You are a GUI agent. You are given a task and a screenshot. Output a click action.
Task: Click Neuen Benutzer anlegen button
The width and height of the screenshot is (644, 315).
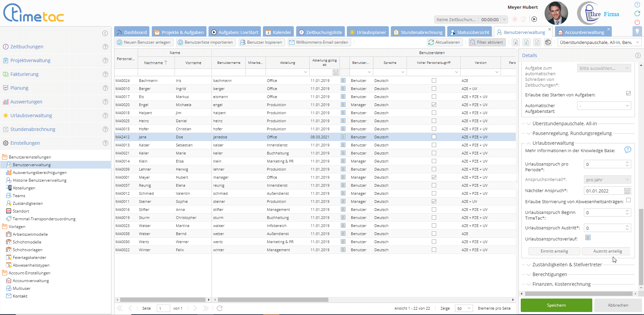click(x=144, y=42)
